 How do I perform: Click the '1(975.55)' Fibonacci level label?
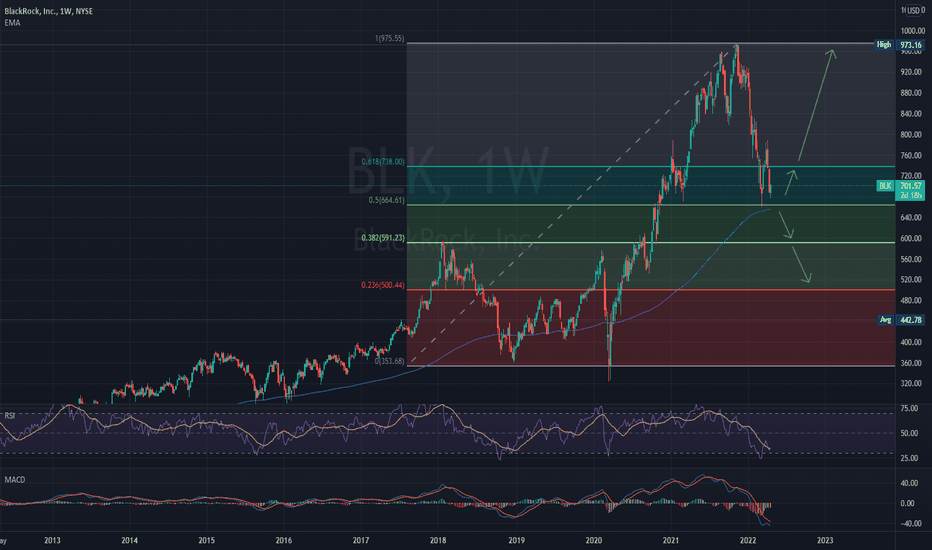389,38
